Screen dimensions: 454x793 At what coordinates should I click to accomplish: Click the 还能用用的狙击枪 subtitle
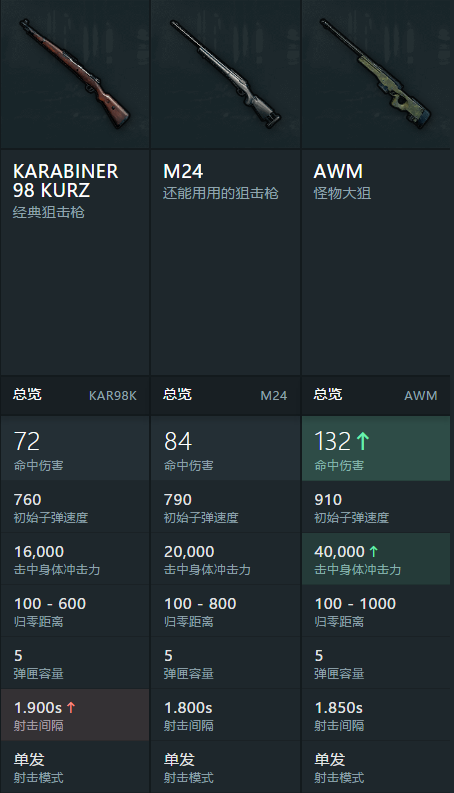[220, 193]
